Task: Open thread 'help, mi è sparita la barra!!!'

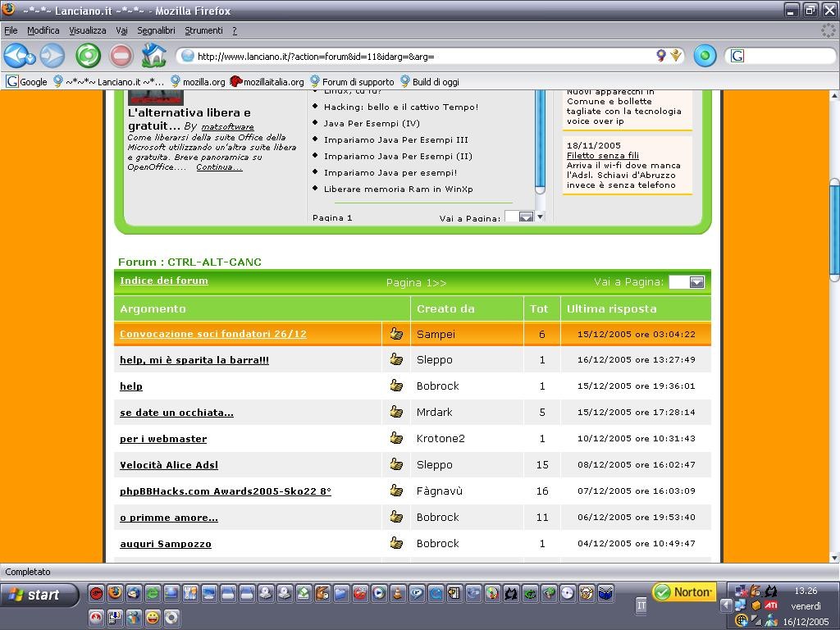Action: pyautogui.click(x=194, y=360)
